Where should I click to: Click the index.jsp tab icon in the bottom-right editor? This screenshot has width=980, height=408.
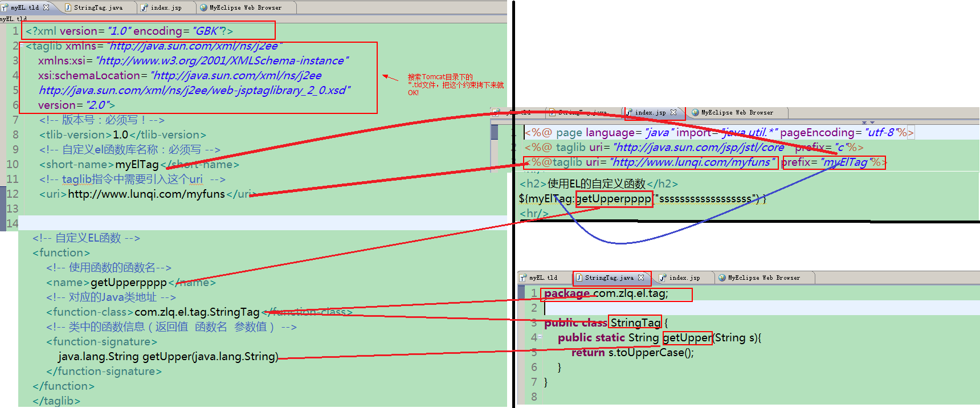point(663,278)
